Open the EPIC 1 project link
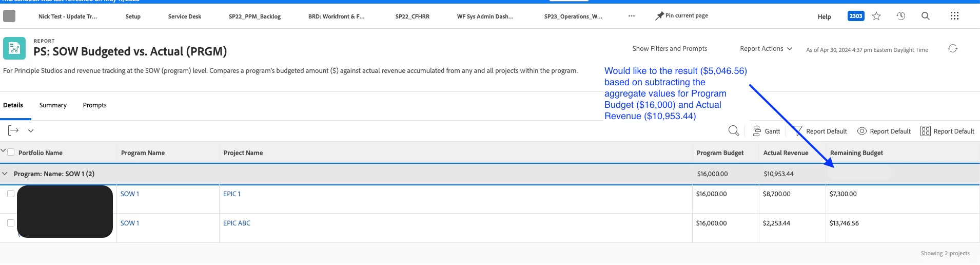Screen dimensions: 980x265 [232, 194]
